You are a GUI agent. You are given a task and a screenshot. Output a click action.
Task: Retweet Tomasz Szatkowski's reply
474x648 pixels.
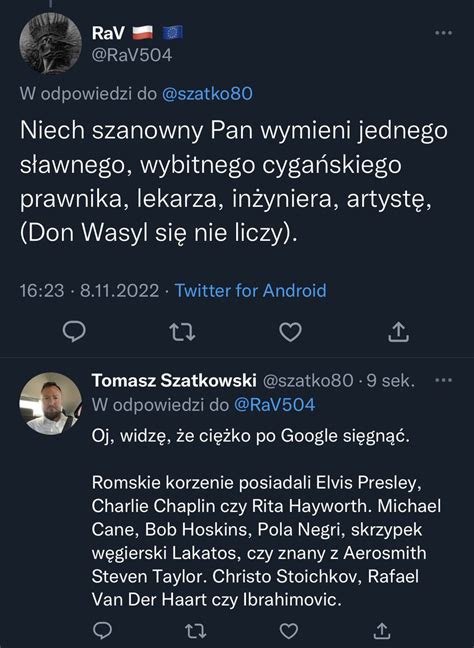pyautogui.click(x=195, y=631)
